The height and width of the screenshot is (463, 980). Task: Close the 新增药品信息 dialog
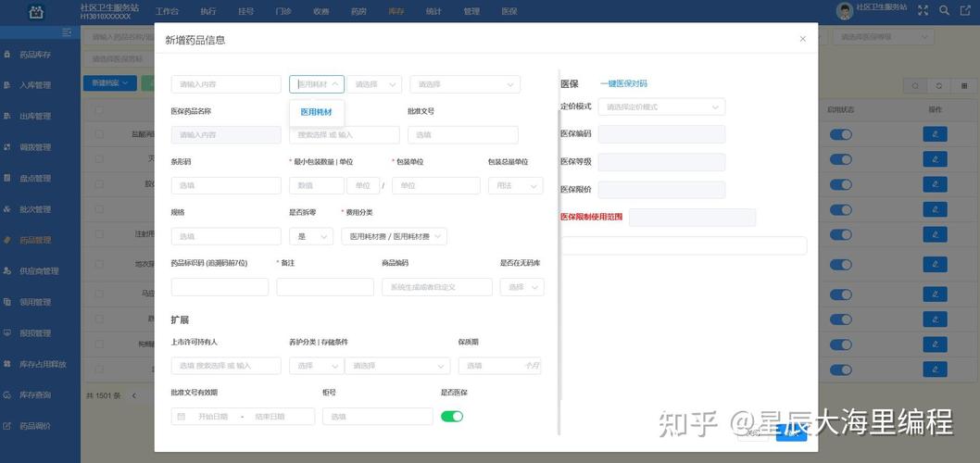[803, 39]
